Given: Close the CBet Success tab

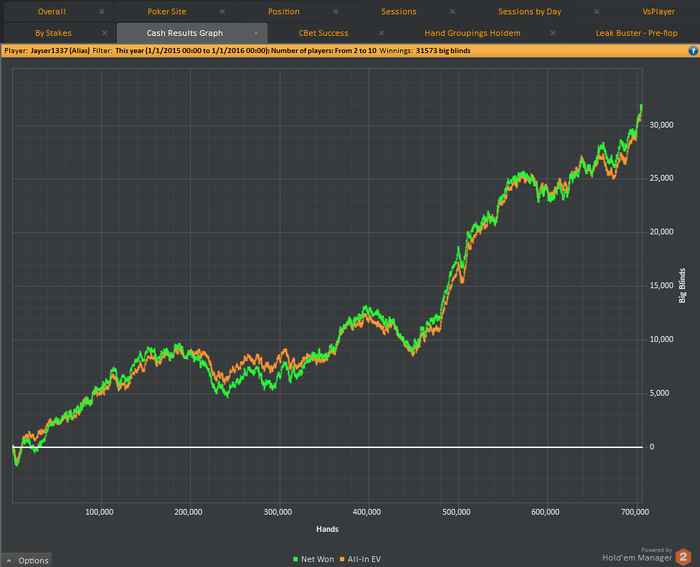Looking at the screenshot, I should (x=381, y=33).
